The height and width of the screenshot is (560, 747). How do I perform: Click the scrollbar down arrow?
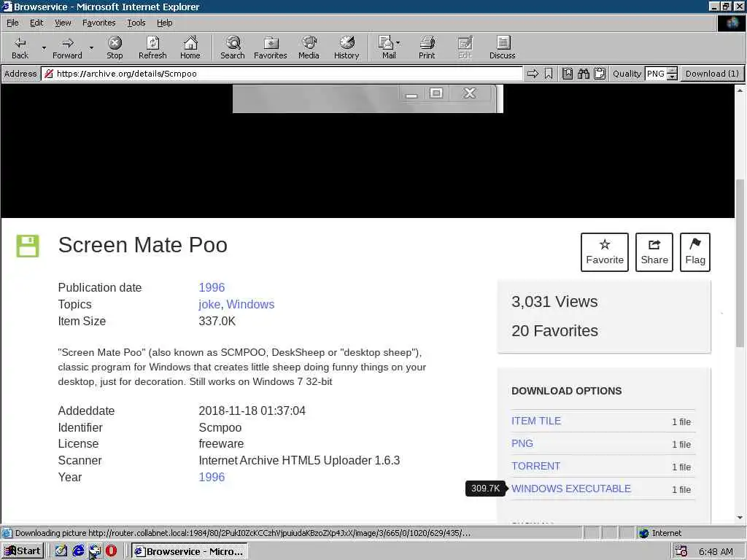pos(740,518)
